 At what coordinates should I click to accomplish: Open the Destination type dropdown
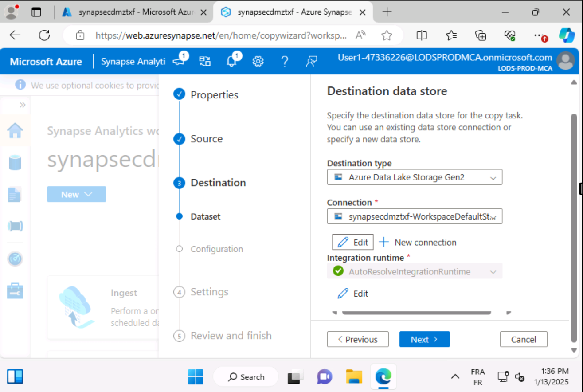click(415, 177)
